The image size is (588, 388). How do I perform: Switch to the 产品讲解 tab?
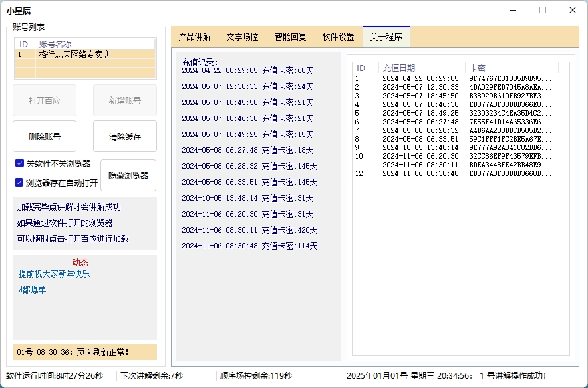[x=195, y=37]
